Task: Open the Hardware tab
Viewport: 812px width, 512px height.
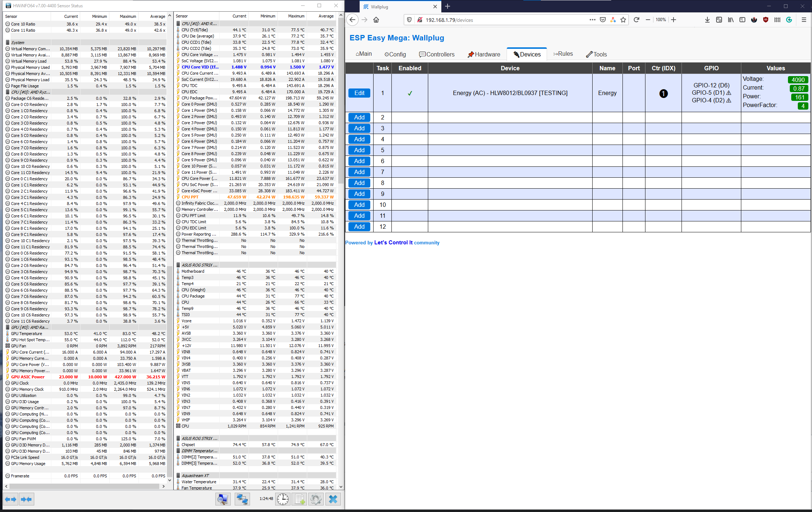Action: (484, 54)
